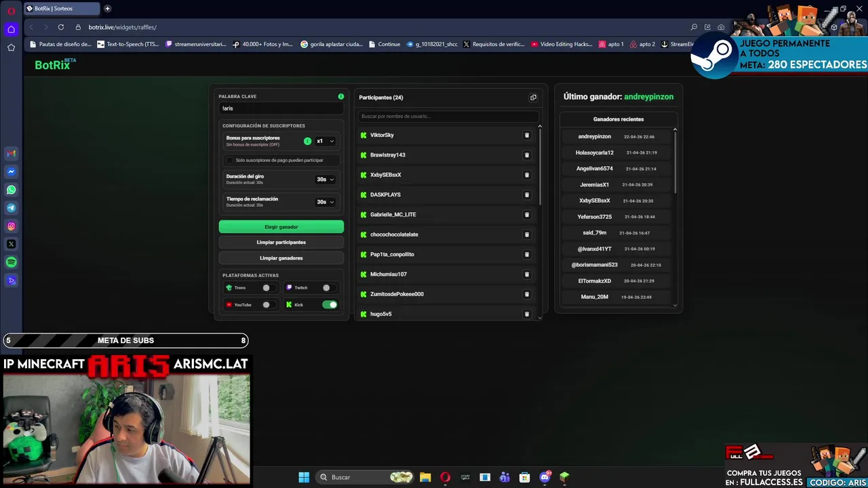Open 'apto 1' bookmark

[611, 44]
